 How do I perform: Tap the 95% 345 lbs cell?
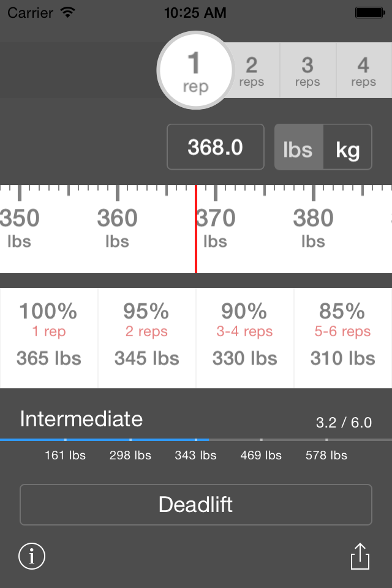146,338
